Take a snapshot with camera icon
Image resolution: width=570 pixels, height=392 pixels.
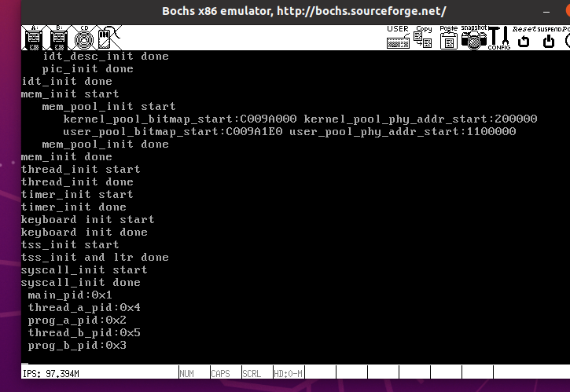pos(473,38)
